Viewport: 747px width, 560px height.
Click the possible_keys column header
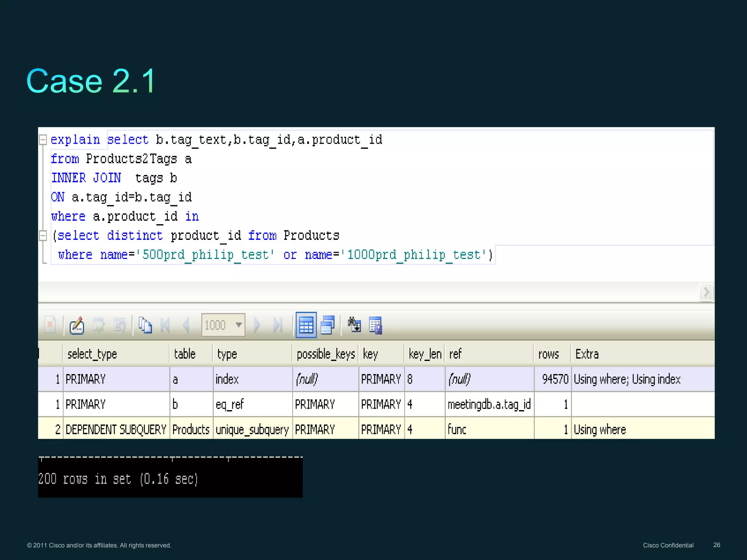325,354
